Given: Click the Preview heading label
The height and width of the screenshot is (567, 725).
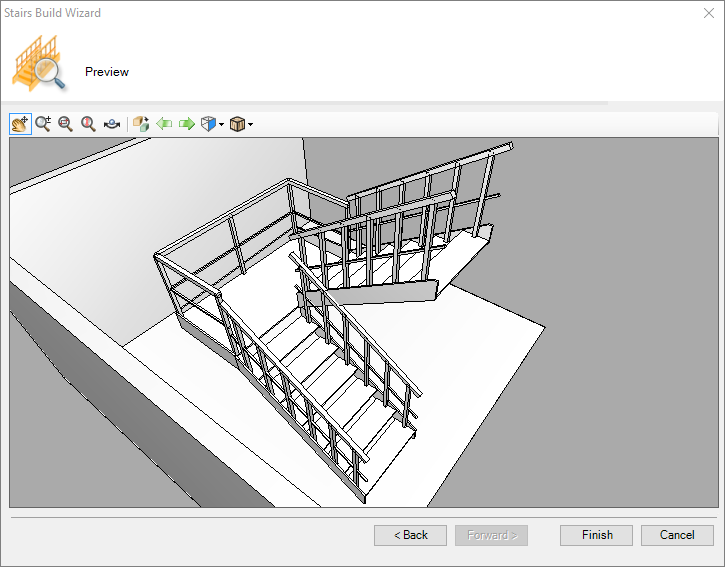Looking at the screenshot, I should point(107,72).
